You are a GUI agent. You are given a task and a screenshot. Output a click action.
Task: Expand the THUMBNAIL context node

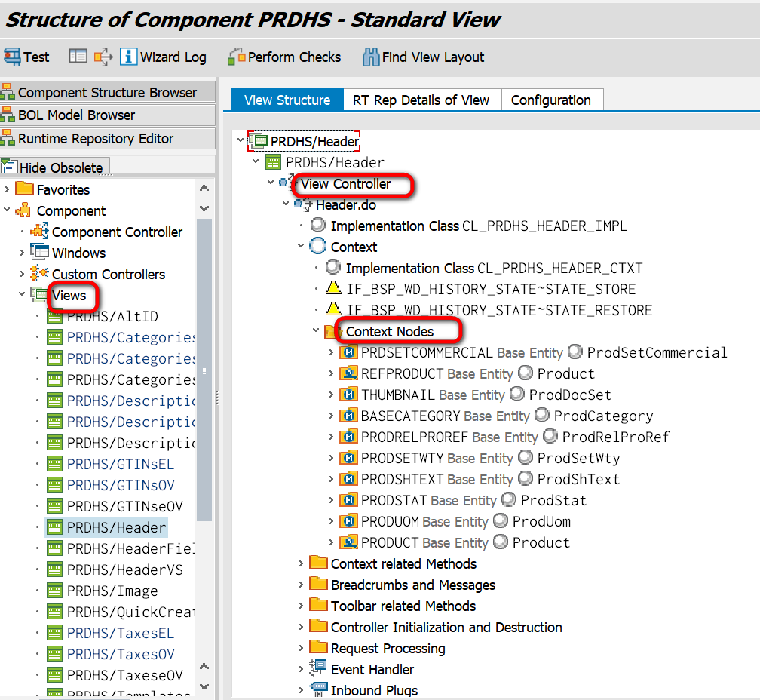(x=331, y=395)
